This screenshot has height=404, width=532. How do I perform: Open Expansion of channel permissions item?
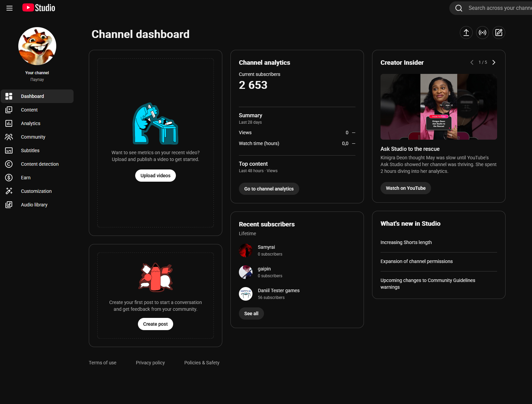click(x=416, y=261)
